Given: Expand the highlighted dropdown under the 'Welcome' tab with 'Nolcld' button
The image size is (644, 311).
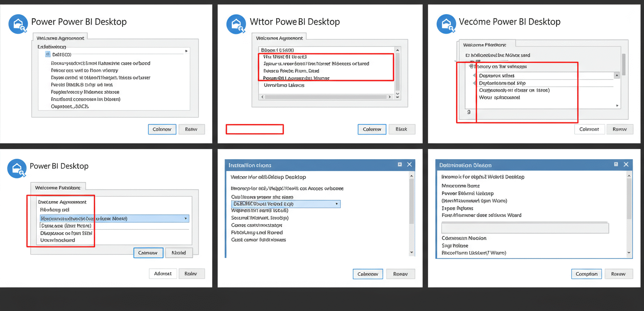Looking at the screenshot, I should [x=185, y=219].
